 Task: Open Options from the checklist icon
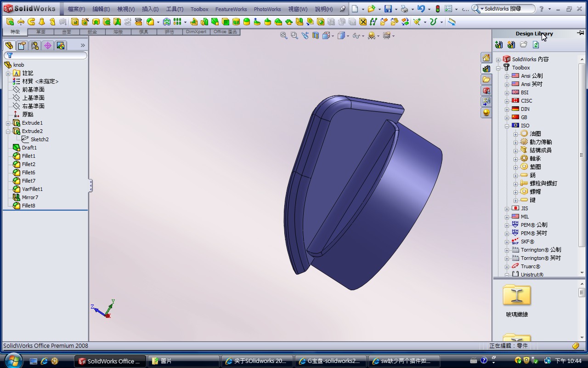[x=448, y=9]
